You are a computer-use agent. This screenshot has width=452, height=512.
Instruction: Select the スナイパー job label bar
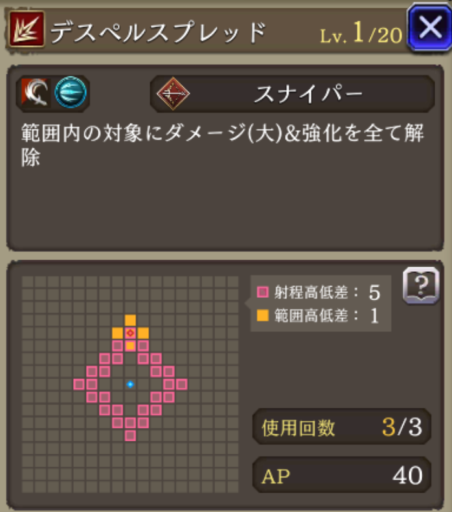(x=292, y=94)
